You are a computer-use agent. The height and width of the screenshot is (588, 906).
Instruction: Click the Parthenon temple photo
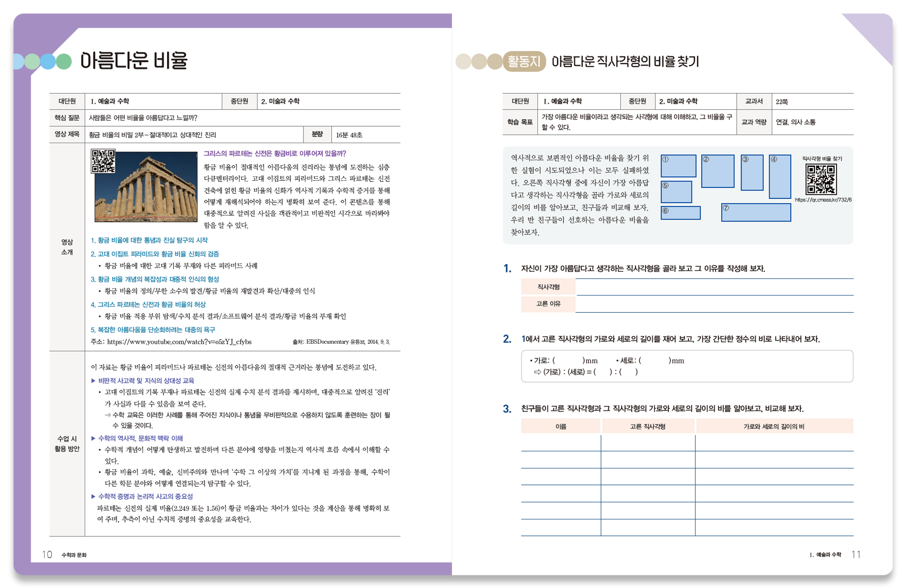pos(153,192)
